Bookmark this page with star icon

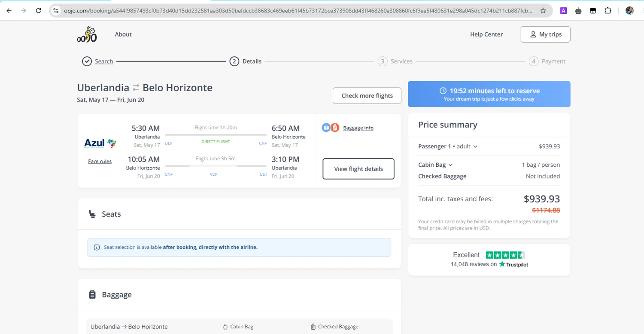point(543,11)
